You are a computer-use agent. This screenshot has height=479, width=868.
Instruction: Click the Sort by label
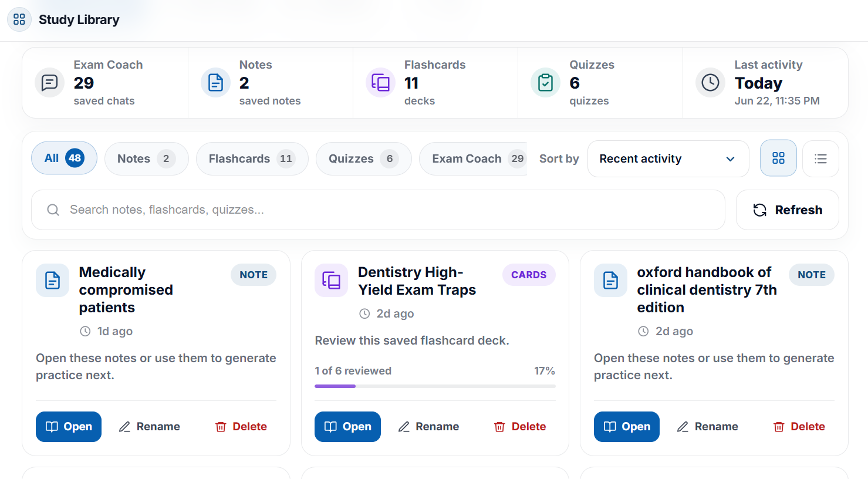559,158
